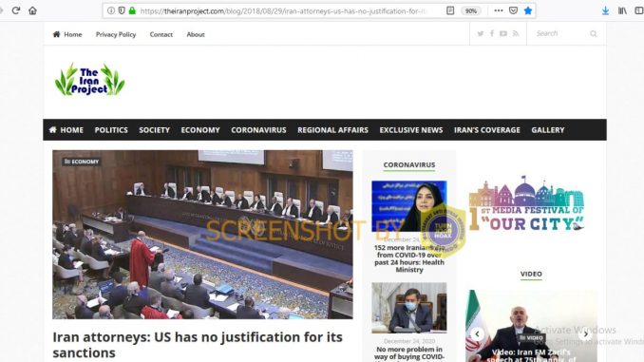The image size is (644, 362).
Task: Reload the page with the refresh icon
Action: tap(16, 10)
